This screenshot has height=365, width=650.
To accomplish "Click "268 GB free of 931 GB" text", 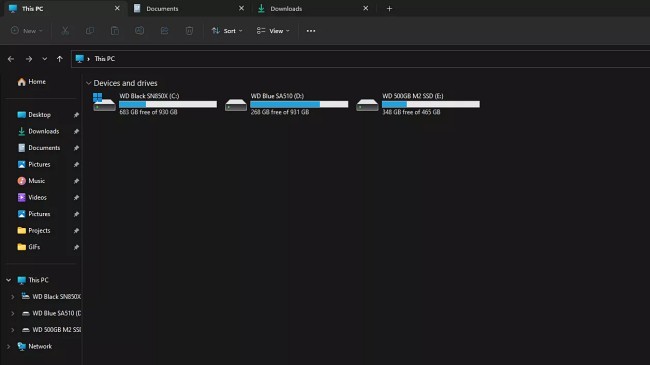I will tap(280, 112).
